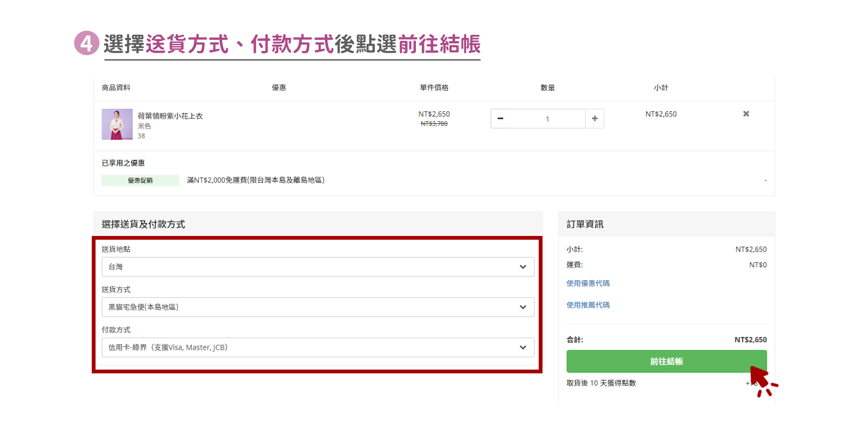Click the 使用推薦代碼 link
Image resolution: width=868 pixels, height=424 pixels.
pyautogui.click(x=588, y=305)
